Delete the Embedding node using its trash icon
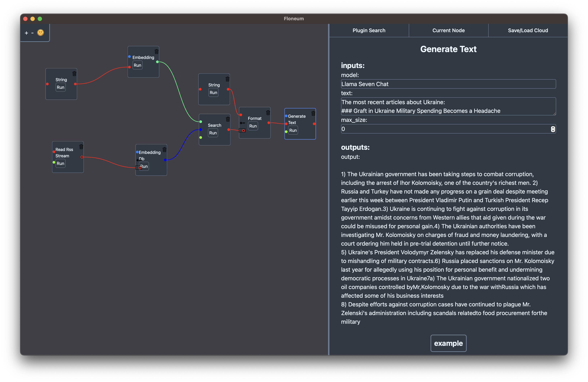588x382 pixels. click(x=157, y=52)
